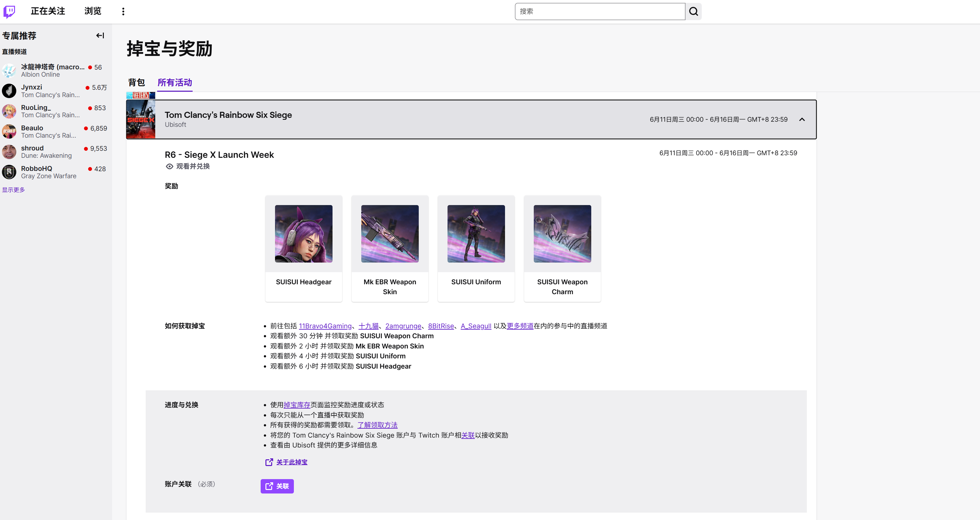Click 显示更多 in the sidebar

tap(13, 190)
